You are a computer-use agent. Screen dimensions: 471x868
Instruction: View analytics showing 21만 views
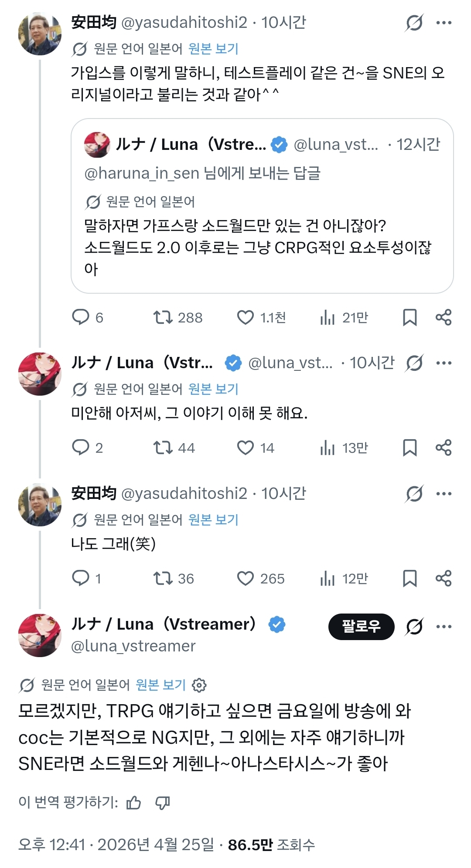(x=328, y=317)
